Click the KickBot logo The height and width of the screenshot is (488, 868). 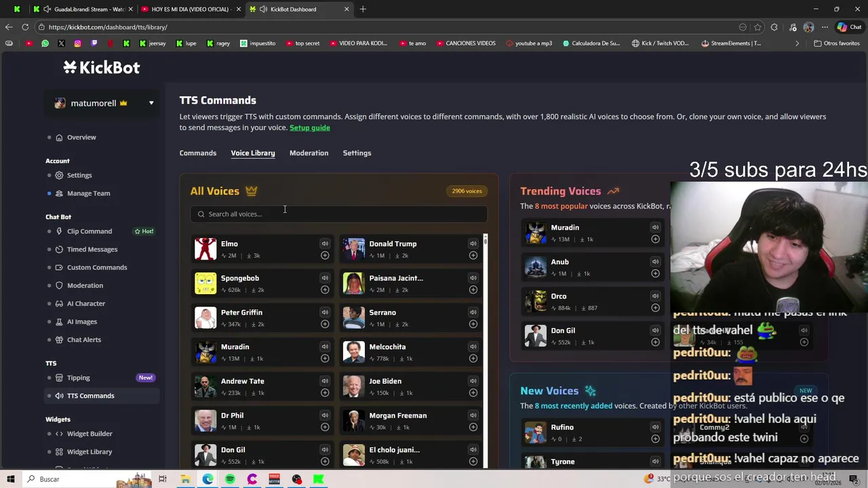(102, 67)
